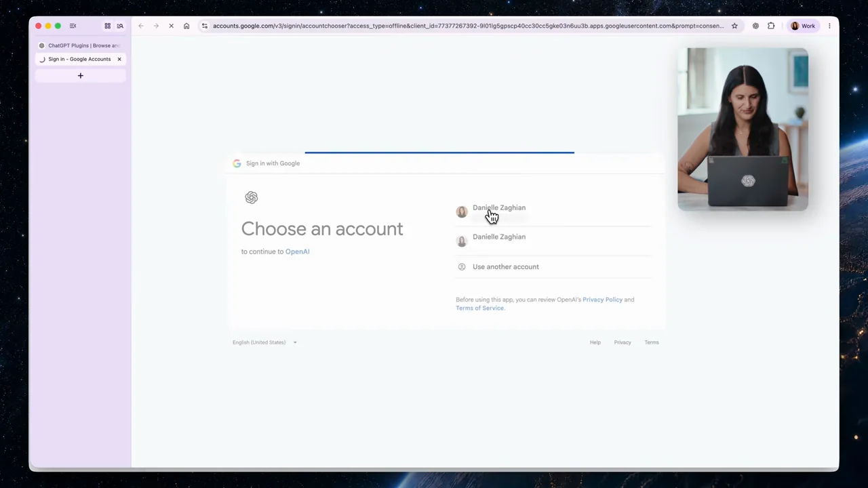The image size is (868, 488).
Task: Click the presenter webcam video overlay
Action: (x=743, y=129)
